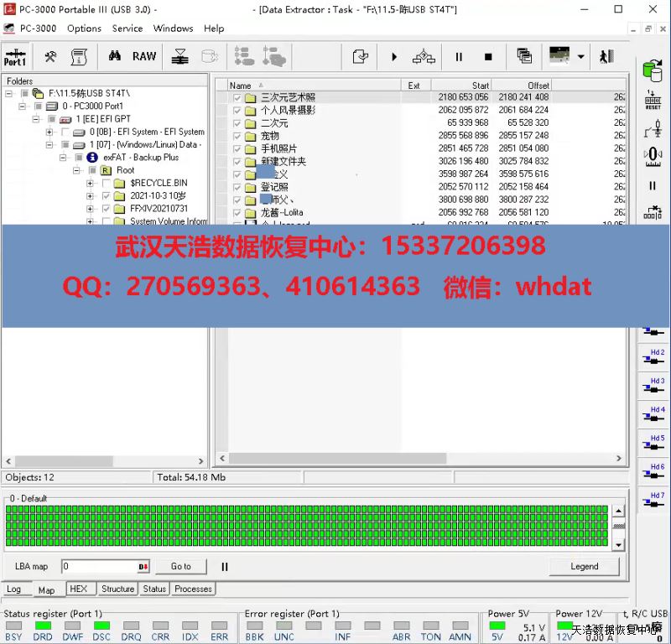The width and height of the screenshot is (671, 644).
Task: Open the tools (hammer and wrench) icon
Action: [50, 57]
